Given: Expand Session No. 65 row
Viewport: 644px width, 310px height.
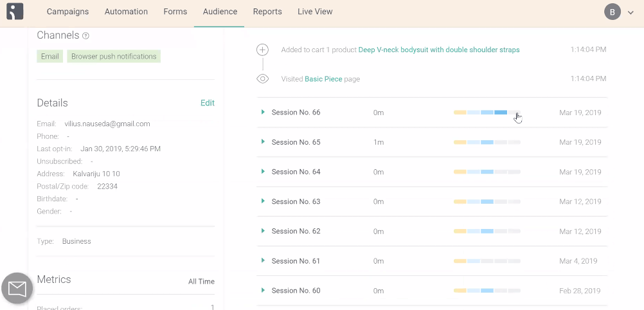Looking at the screenshot, I should coord(263,142).
